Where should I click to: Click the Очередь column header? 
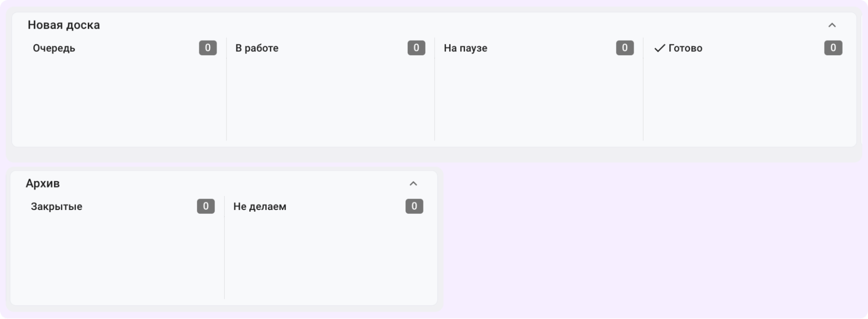click(x=54, y=48)
